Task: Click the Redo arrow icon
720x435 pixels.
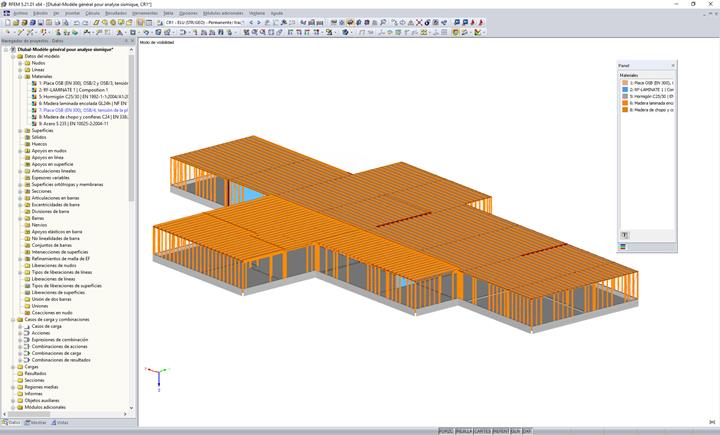Action: pyautogui.click(x=85, y=23)
